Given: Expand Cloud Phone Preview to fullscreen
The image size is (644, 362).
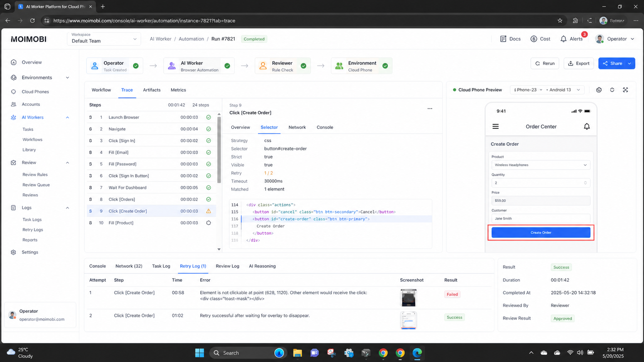Looking at the screenshot, I should (626, 90).
